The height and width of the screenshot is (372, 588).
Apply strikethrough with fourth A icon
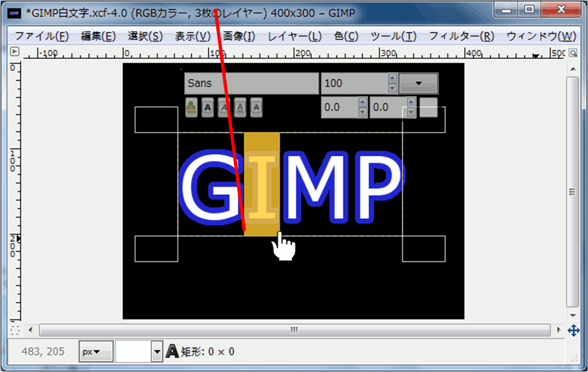point(256,108)
